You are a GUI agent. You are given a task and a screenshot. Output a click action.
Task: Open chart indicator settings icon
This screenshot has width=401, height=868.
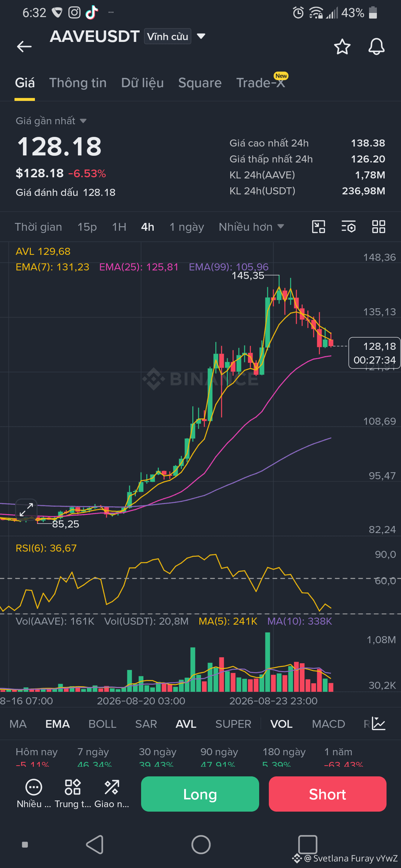(349, 227)
